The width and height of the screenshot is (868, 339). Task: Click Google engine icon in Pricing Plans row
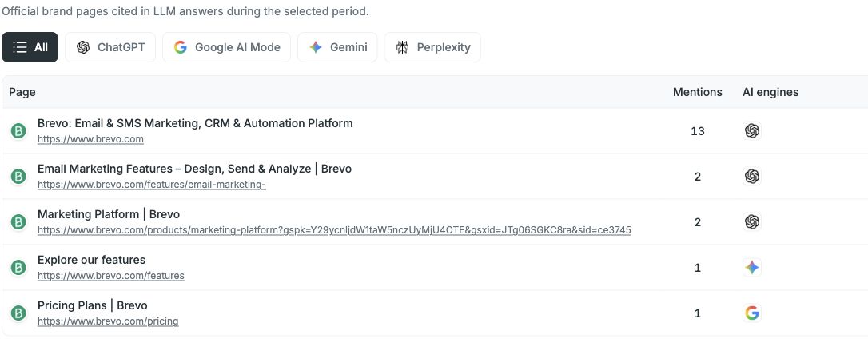point(752,313)
